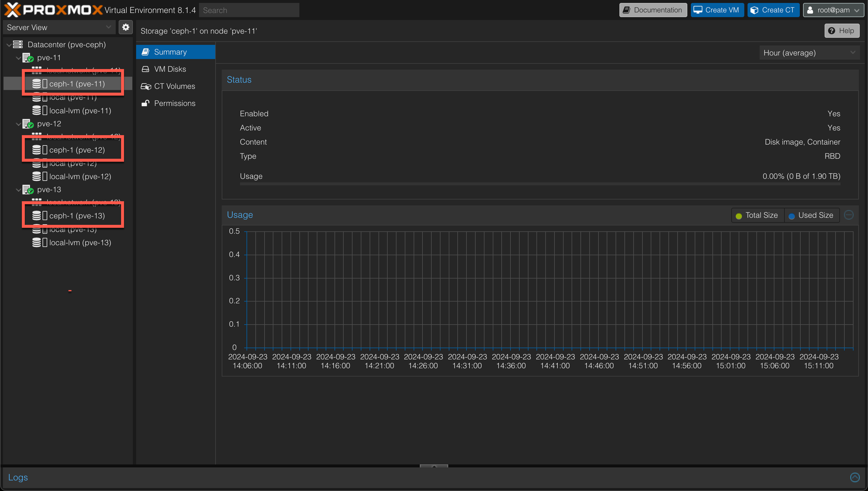The image size is (868, 491).
Task: Click the 'RBD' type value
Action: point(832,156)
